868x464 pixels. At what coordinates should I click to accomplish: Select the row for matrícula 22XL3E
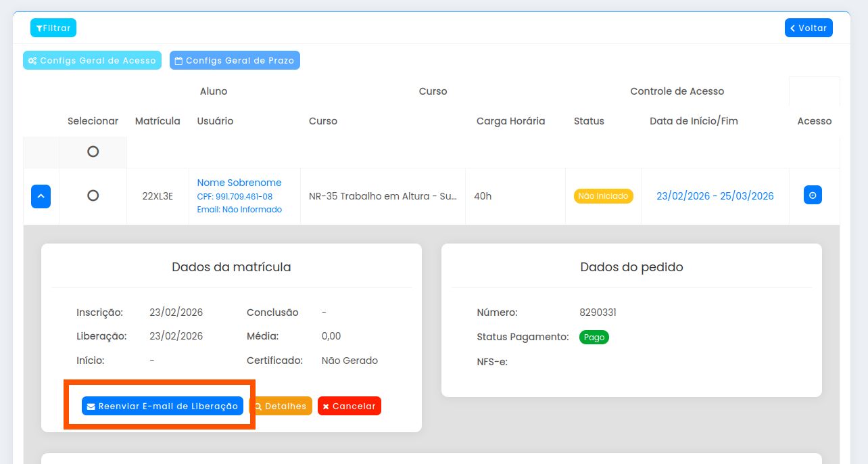point(93,195)
